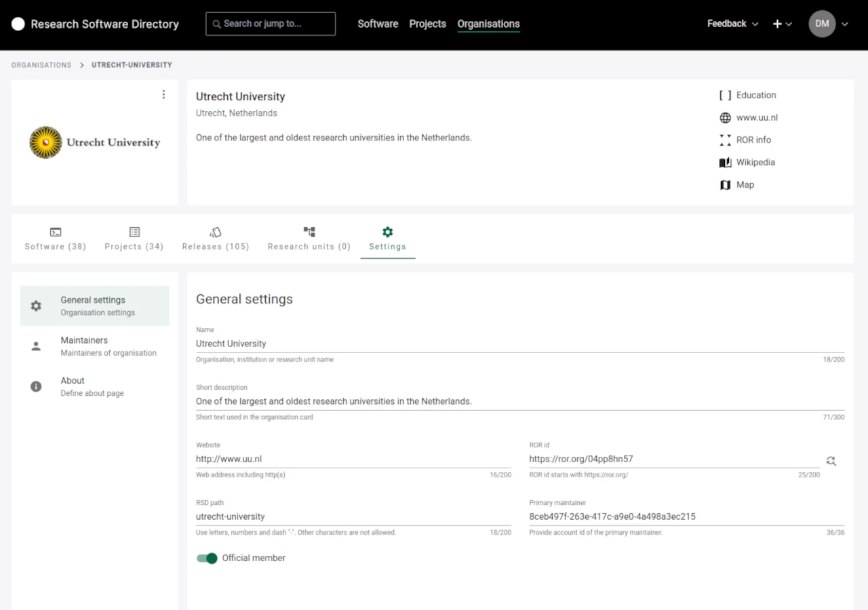Click the ORGANISATIONS breadcrumb link
Image resolution: width=868 pixels, height=610 pixels.
click(41, 65)
